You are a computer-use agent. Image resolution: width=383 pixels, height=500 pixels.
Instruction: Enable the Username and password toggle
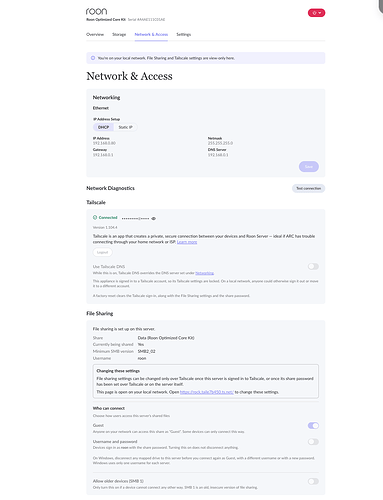313,442
